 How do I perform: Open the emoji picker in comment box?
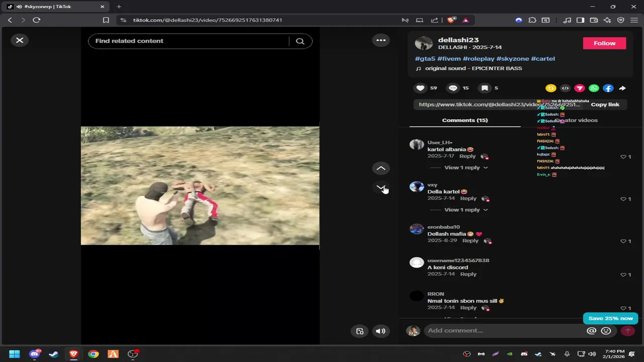(x=606, y=331)
